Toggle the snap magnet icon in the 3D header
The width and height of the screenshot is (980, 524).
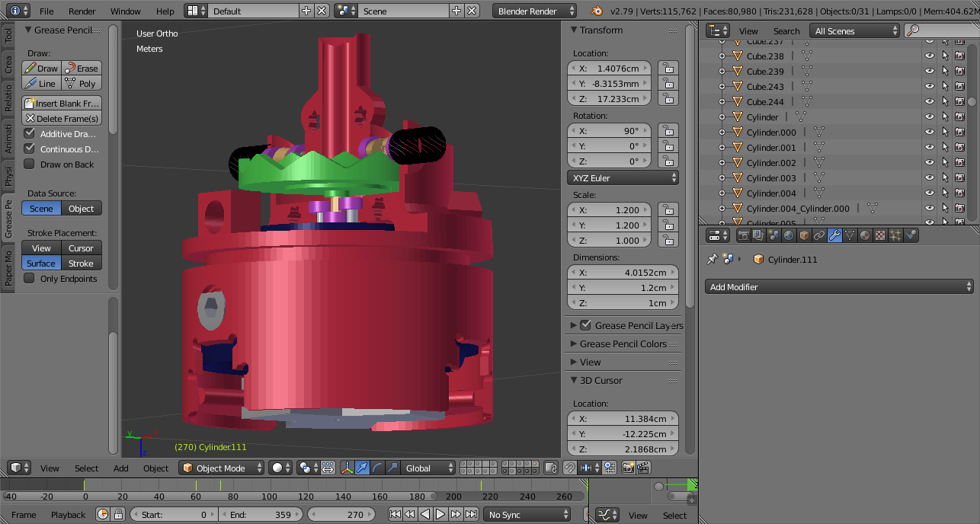pyautogui.click(x=570, y=468)
